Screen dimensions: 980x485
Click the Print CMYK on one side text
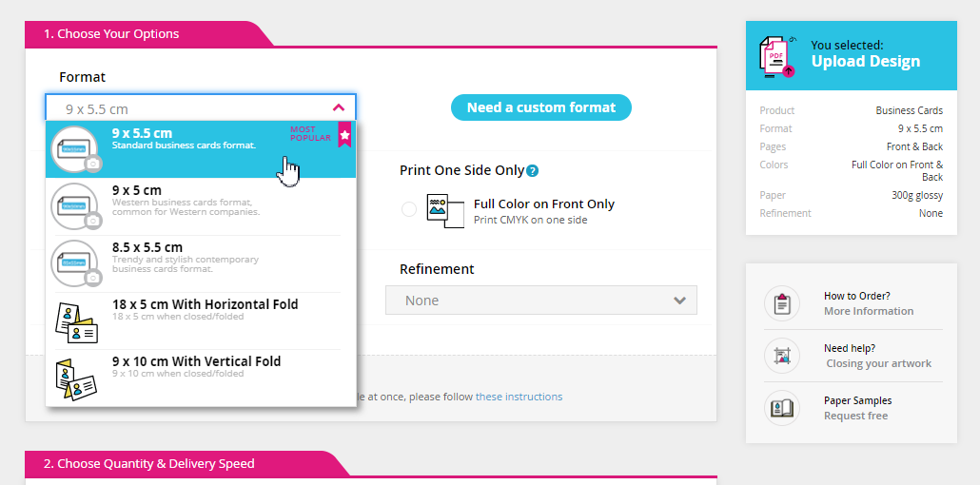pos(531,220)
